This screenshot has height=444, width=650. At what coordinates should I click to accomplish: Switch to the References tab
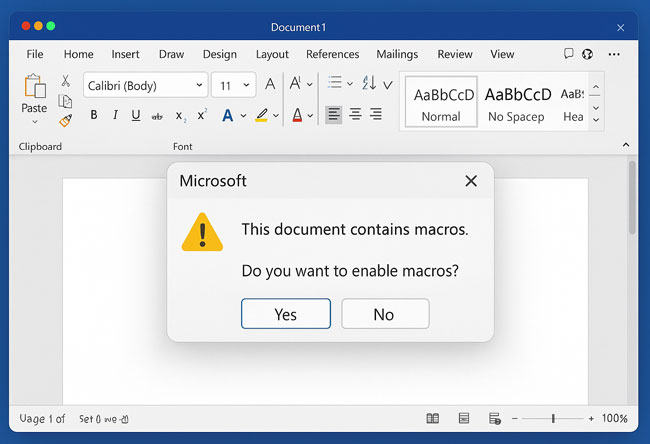332,54
